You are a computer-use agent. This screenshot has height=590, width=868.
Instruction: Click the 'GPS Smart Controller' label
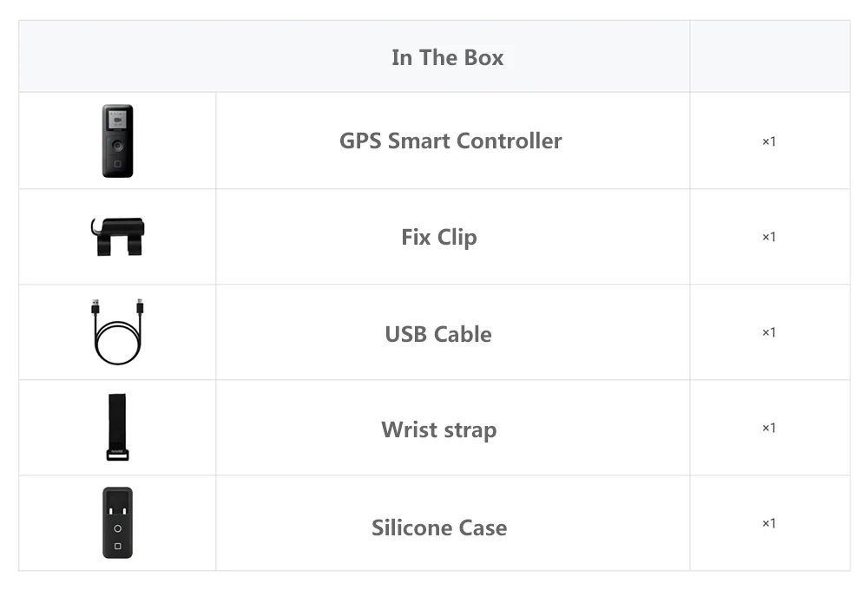point(450,141)
